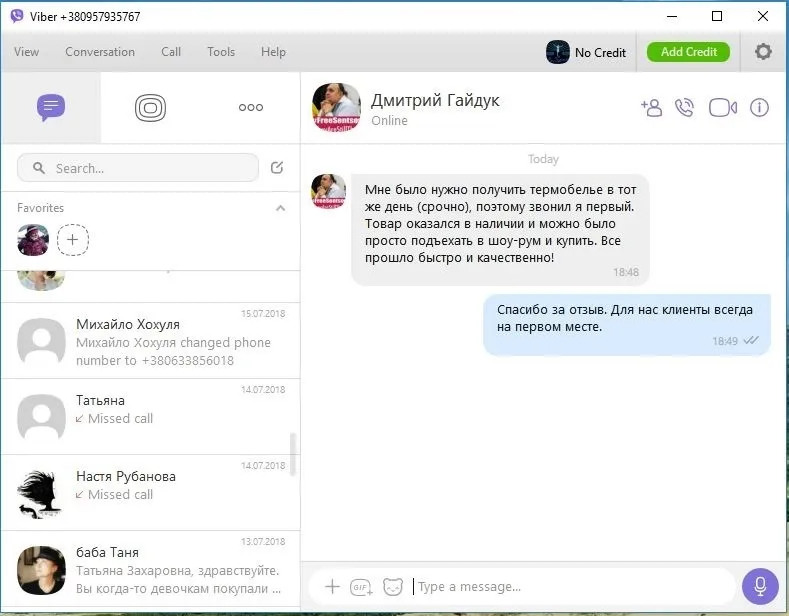Click the Add Credit button
This screenshot has width=789, height=616.
688,52
